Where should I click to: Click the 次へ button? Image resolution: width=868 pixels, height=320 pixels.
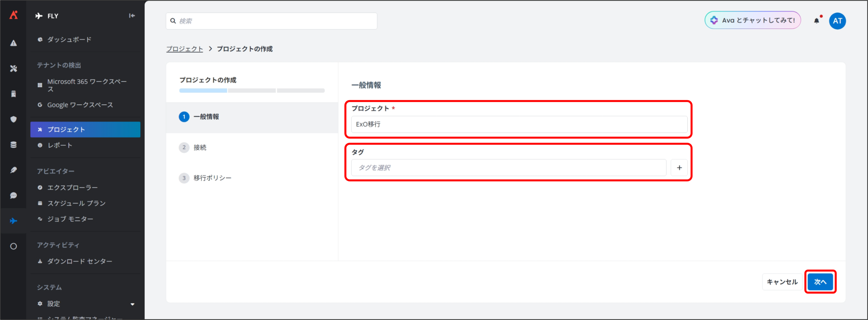820,282
